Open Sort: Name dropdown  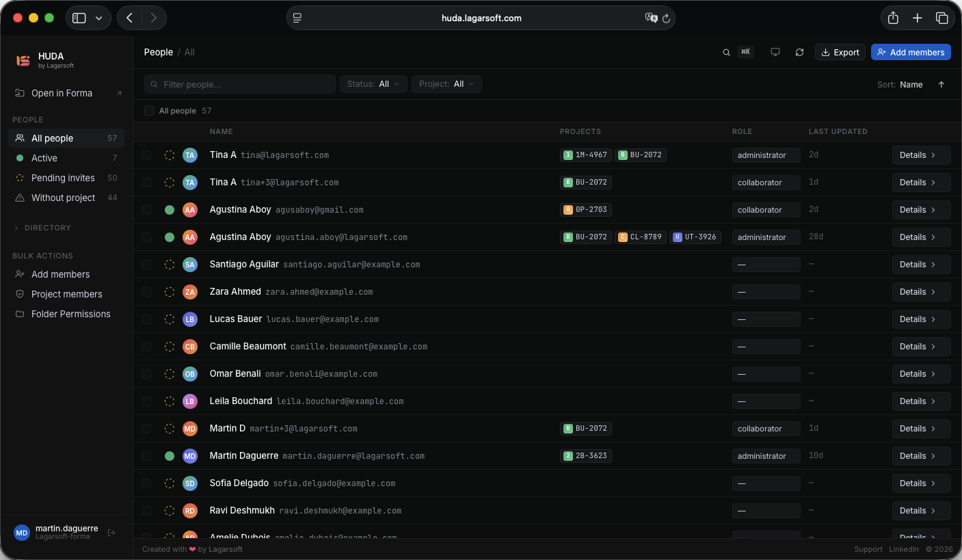coord(900,85)
